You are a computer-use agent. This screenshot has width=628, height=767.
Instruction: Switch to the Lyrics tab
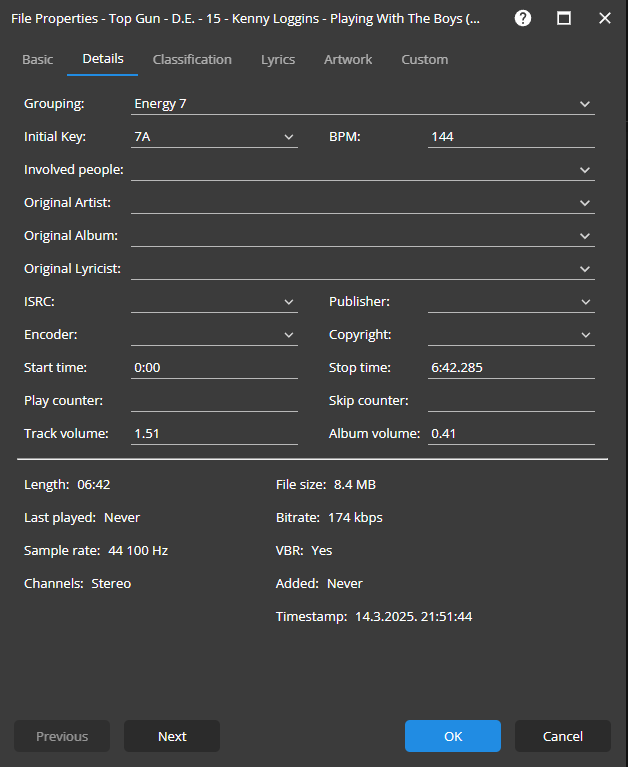pyautogui.click(x=278, y=60)
